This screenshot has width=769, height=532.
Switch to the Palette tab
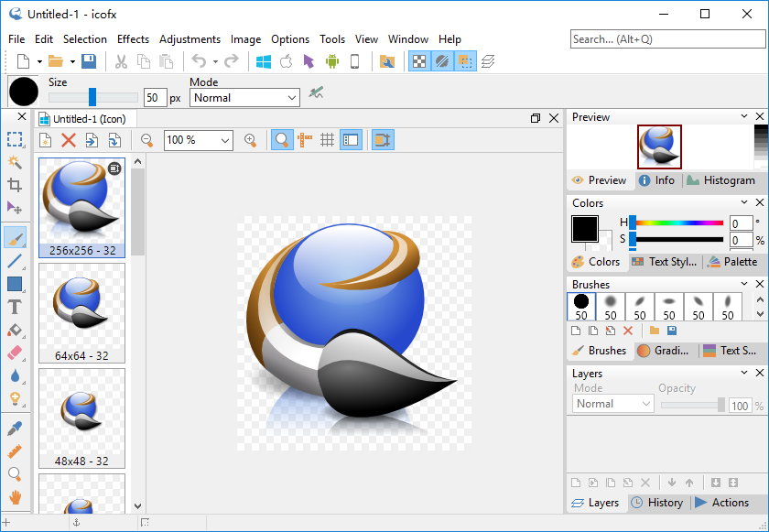coord(733,262)
